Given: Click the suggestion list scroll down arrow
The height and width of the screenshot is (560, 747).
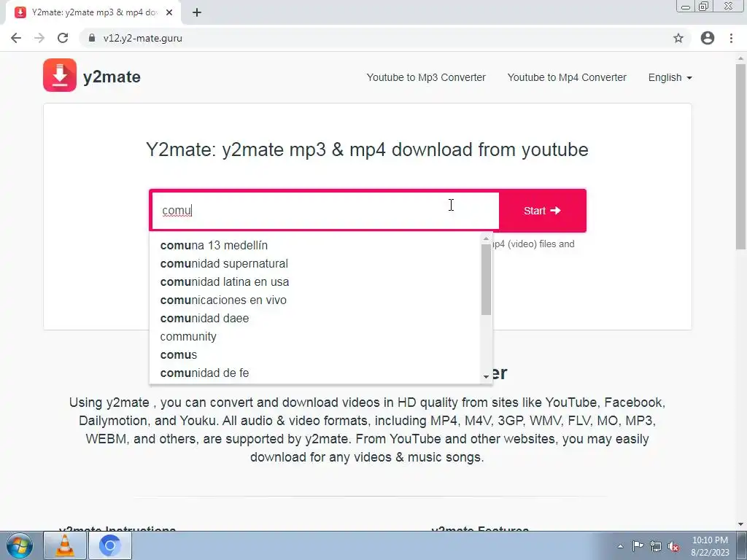Looking at the screenshot, I should coord(486,377).
